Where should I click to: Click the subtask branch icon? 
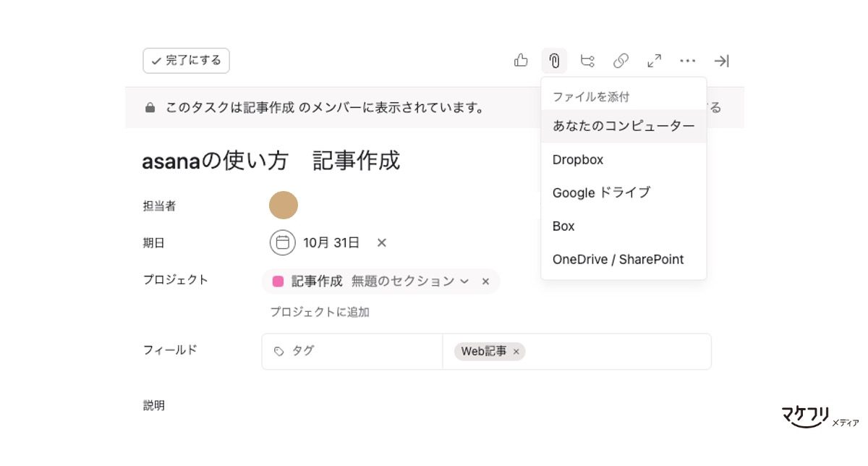(587, 61)
